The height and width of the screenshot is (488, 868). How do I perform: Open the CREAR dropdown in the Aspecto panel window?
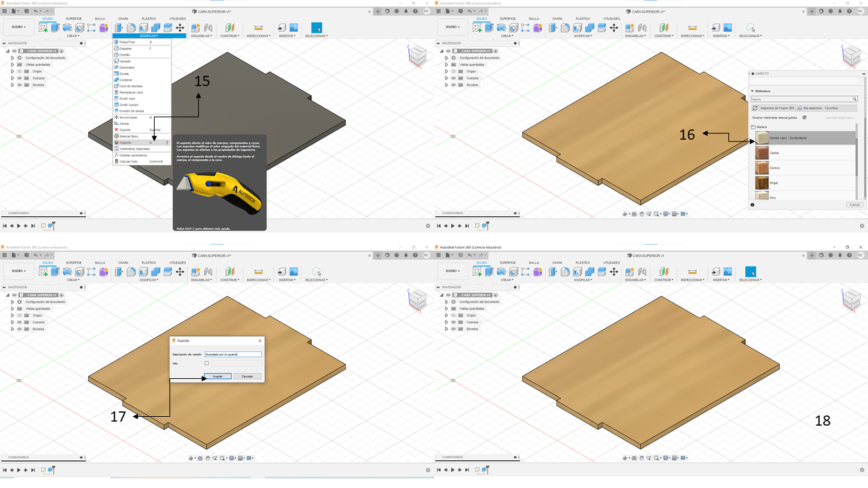507,35
